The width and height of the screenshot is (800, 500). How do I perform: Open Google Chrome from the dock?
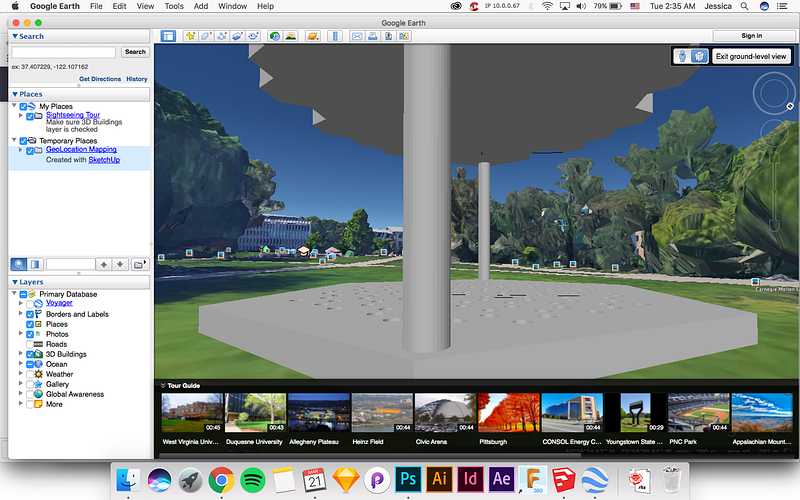(221, 480)
